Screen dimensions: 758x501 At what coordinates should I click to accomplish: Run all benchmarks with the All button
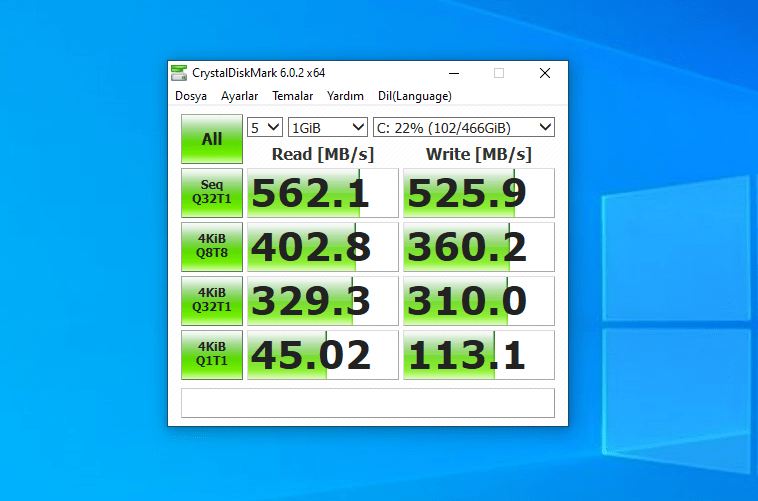(x=212, y=139)
